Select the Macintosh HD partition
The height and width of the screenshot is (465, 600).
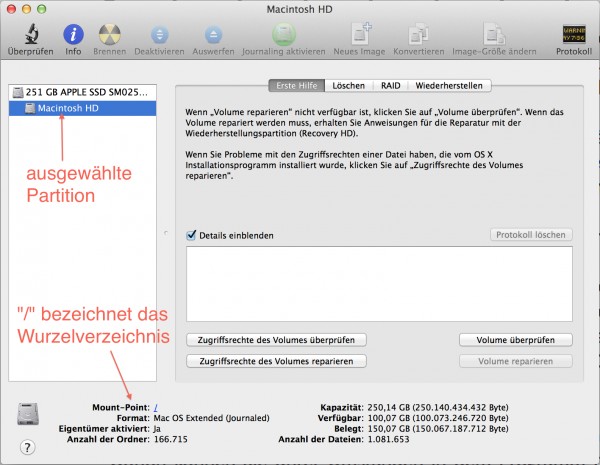82,108
